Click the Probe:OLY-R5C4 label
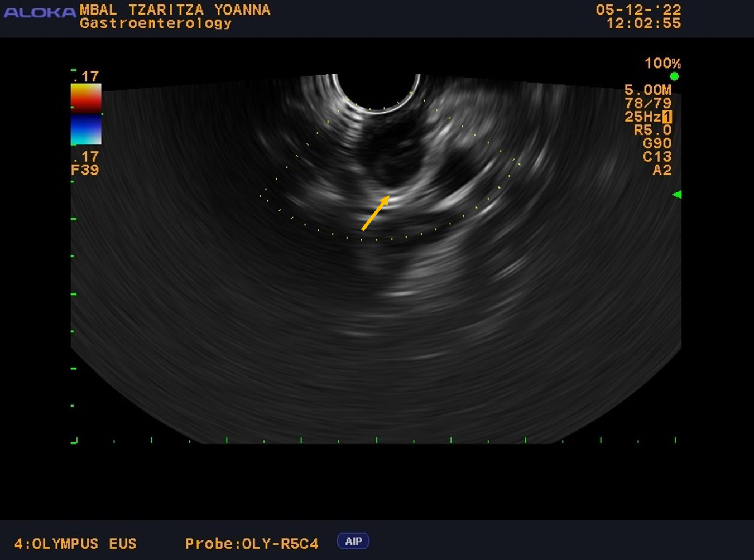754x560 pixels. tap(252, 544)
